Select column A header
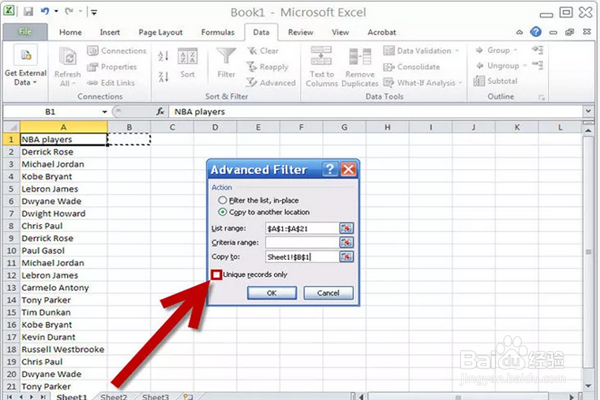The image size is (600, 400). pos(64,127)
